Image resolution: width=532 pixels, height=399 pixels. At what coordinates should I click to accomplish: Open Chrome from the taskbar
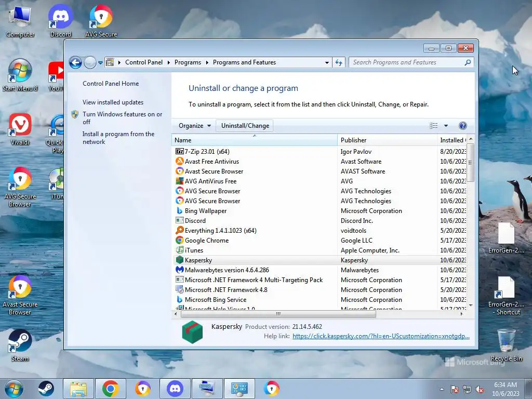pyautogui.click(x=110, y=389)
